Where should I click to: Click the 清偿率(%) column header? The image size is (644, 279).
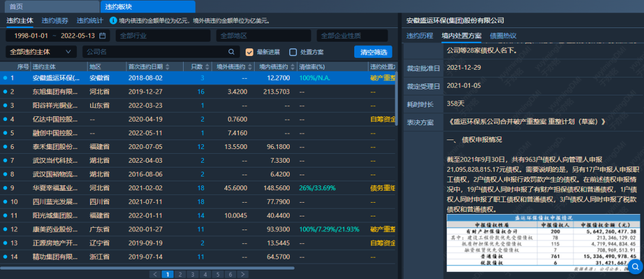point(332,67)
